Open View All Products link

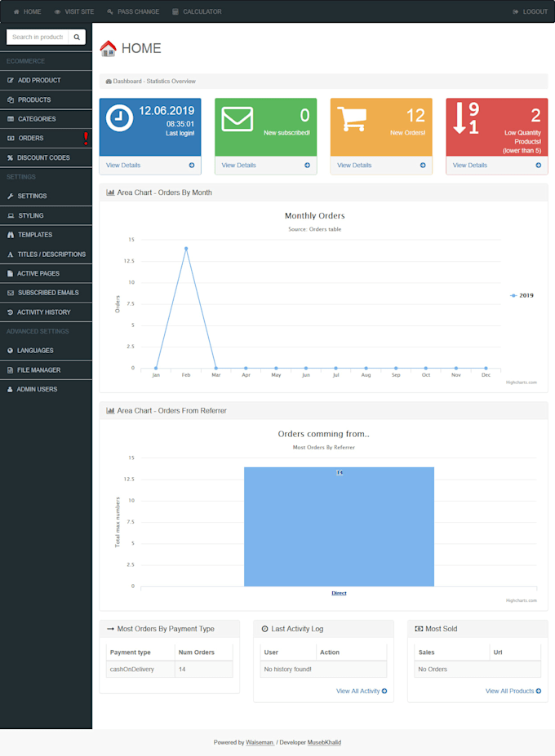(x=513, y=691)
